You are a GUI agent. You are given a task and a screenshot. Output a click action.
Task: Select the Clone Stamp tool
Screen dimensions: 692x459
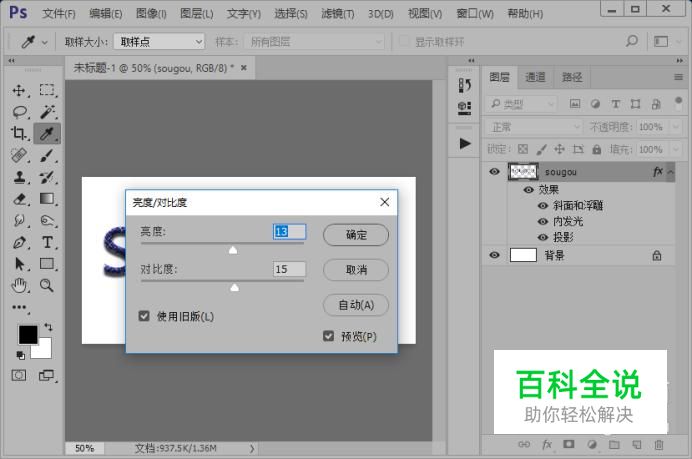[x=19, y=177]
